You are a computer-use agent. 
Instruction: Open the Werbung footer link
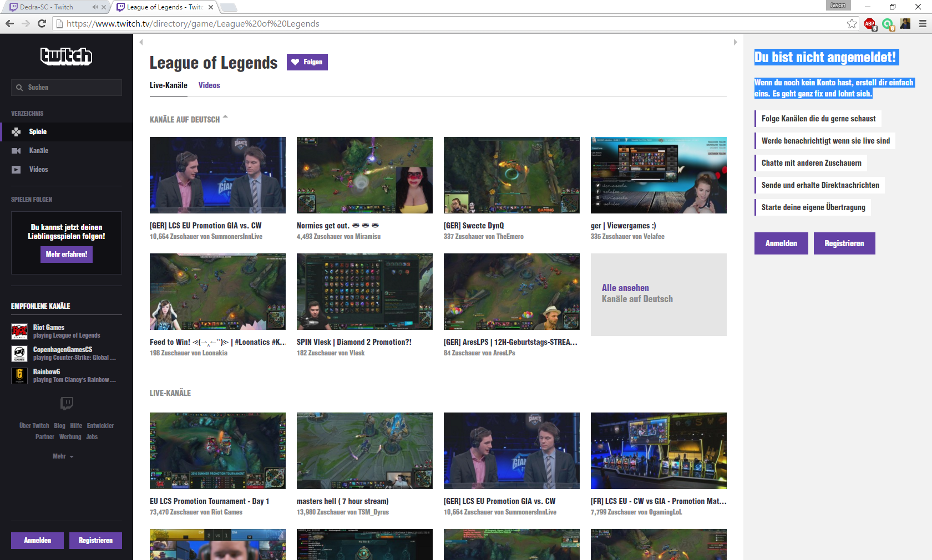click(70, 437)
